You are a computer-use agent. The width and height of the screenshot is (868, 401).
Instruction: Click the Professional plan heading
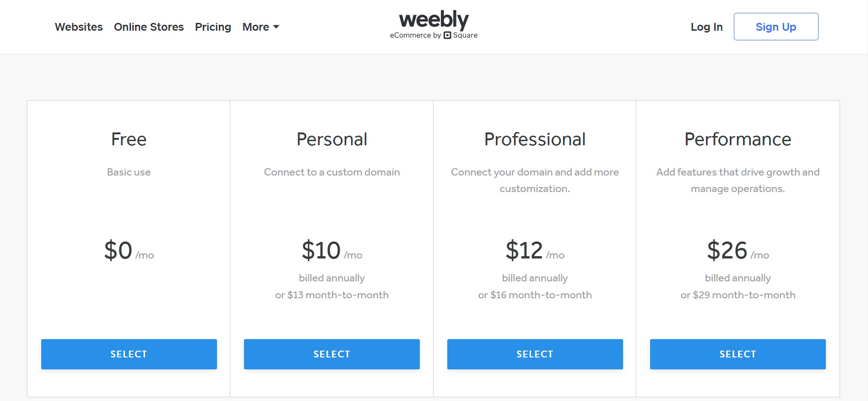(535, 139)
